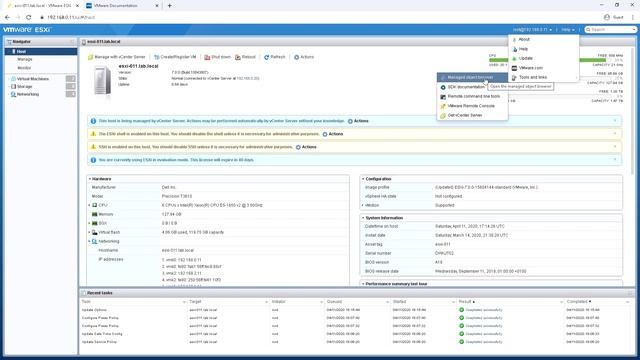
Task: Open the root user dropdown
Action: pyautogui.click(x=532, y=30)
